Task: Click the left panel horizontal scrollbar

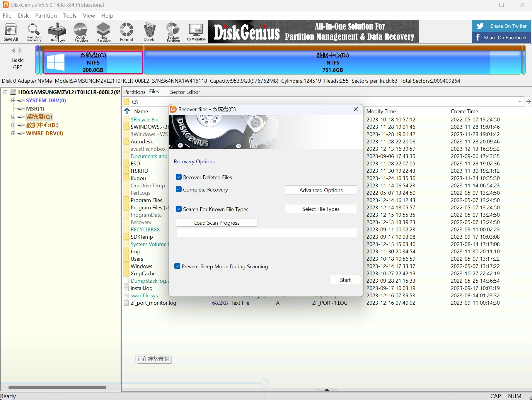Action: point(57,387)
